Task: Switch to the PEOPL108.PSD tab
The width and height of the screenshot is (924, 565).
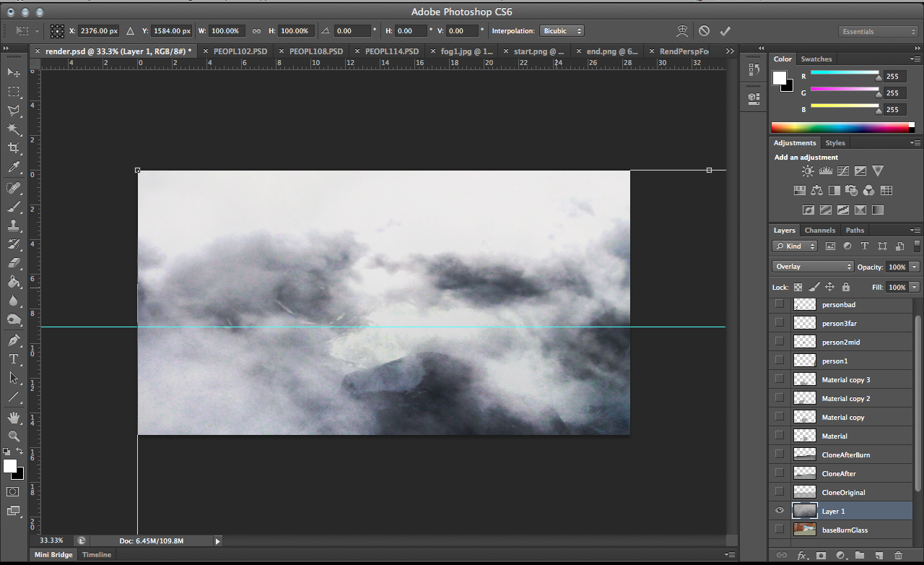Action: click(316, 51)
